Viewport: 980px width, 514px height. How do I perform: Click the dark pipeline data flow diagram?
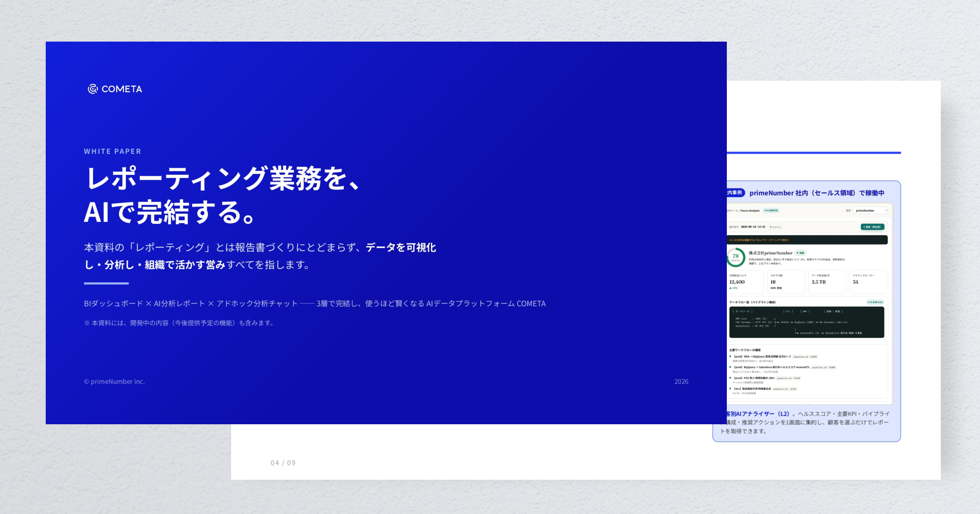tap(807, 322)
